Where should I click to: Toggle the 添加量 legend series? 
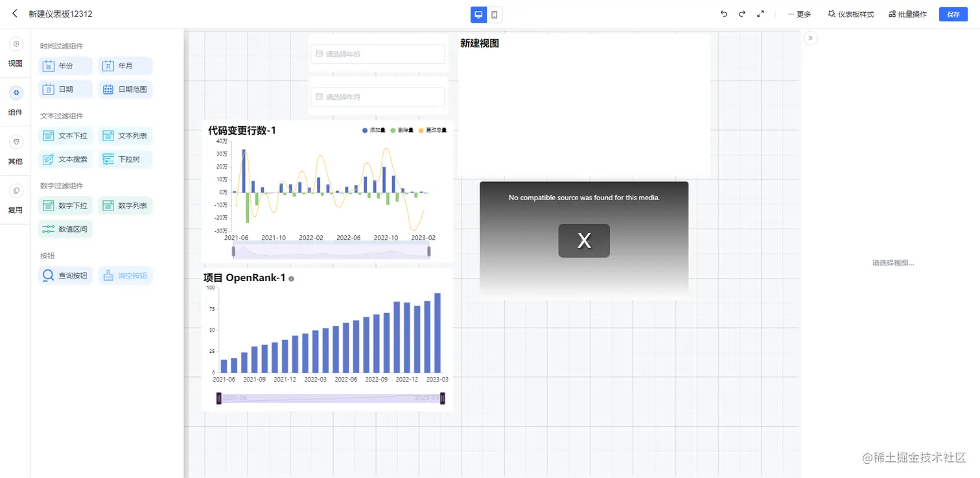click(x=374, y=130)
